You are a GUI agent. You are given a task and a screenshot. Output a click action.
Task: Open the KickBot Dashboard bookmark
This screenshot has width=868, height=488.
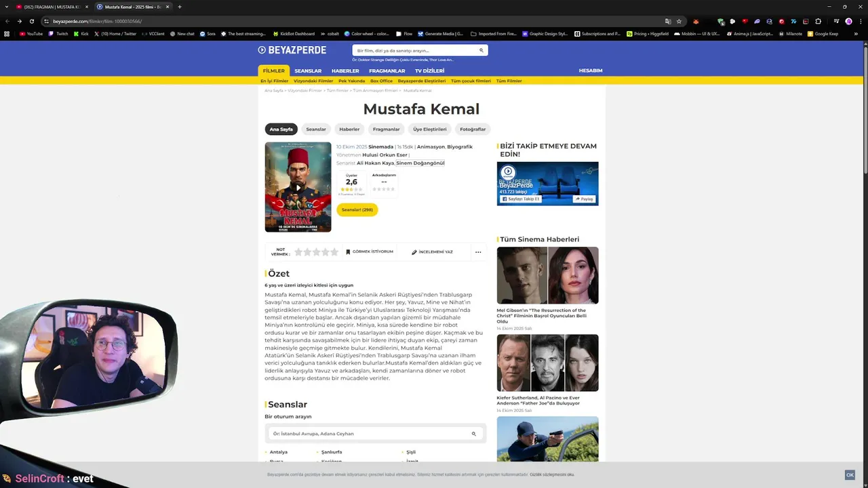coord(294,33)
